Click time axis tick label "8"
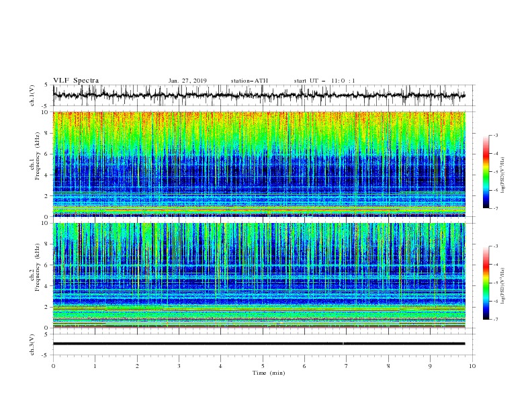The image size is (532, 411). 388,366
